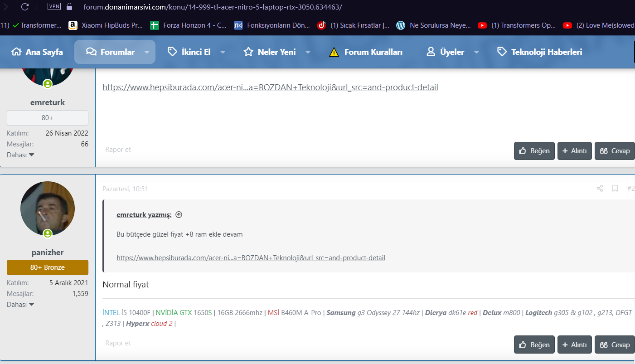Click the VPN badge in the address bar

coord(54,7)
